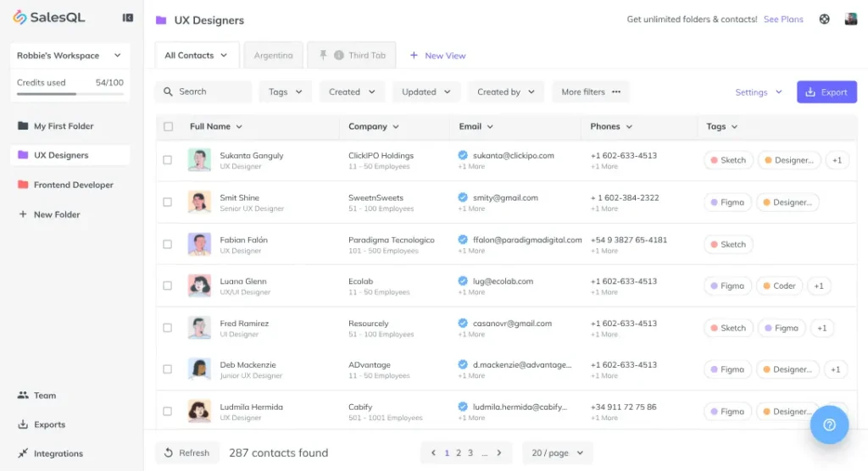This screenshot has height=471, width=868.
Task: Go to previous page arrow
Action: tap(433, 452)
